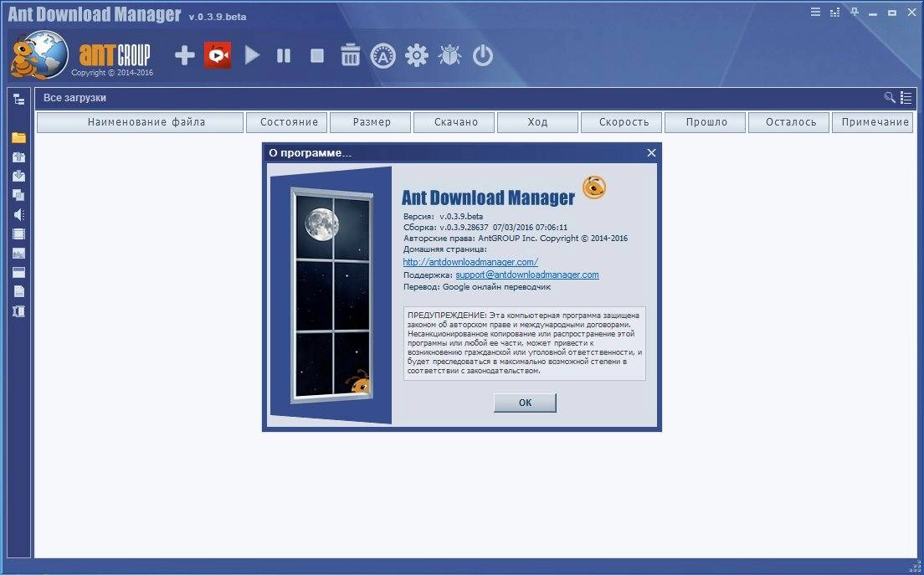Toggle the category tree sidebar icon
Viewport: 924px width, 575px height.
(19, 99)
